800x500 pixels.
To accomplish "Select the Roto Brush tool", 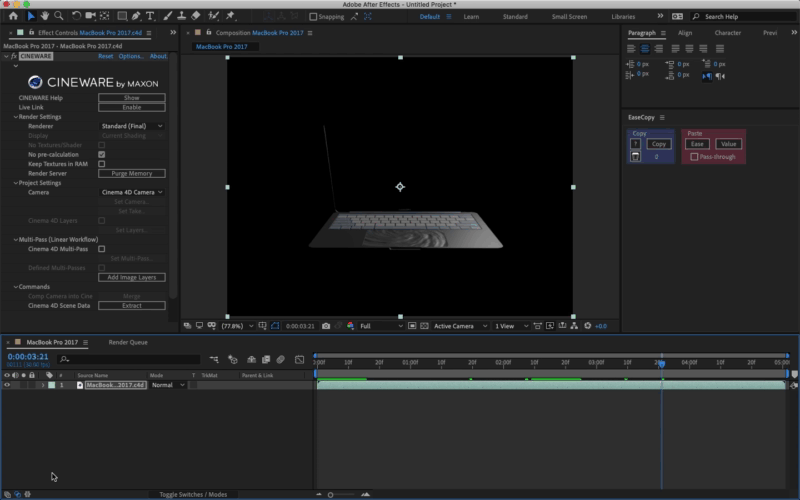I will (213, 16).
